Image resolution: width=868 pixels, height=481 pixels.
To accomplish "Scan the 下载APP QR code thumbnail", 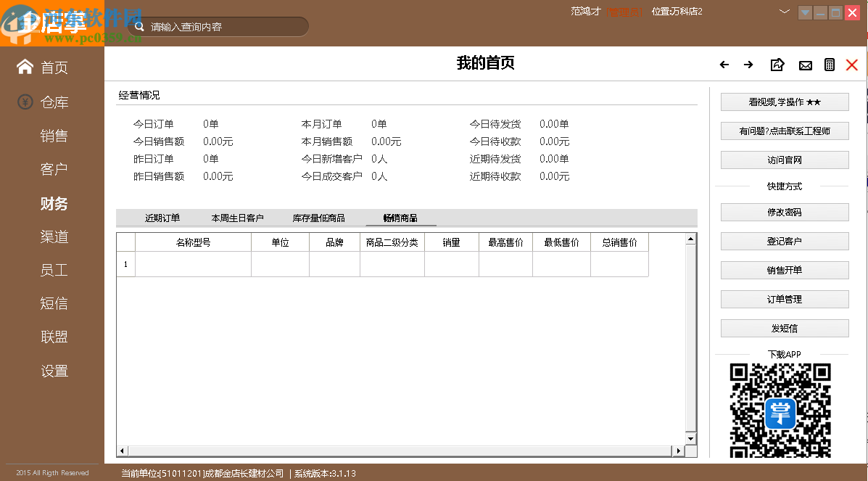I will [780, 410].
